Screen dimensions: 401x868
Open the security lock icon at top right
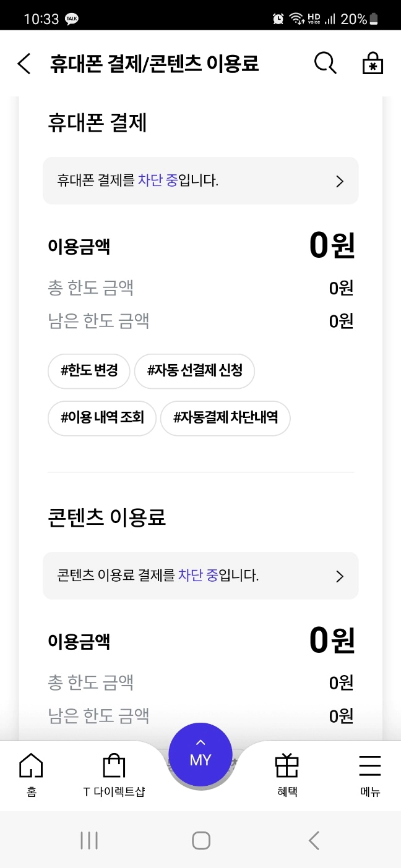click(372, 62)
